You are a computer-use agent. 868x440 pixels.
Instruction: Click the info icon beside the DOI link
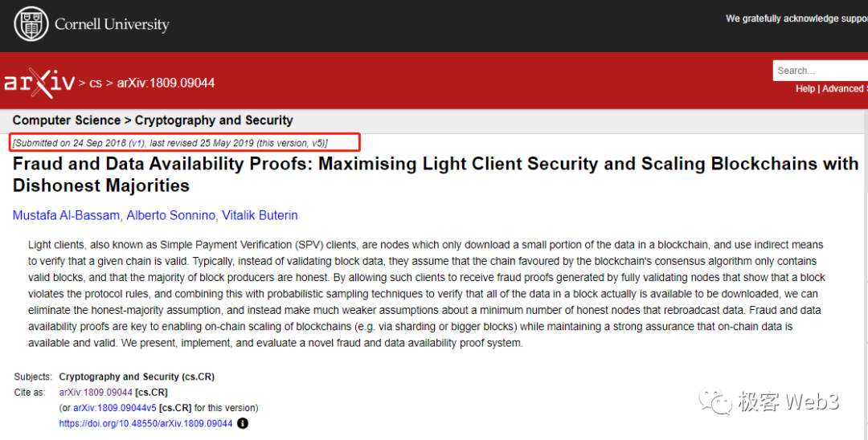pyautogui.click(x=243, y=423)
